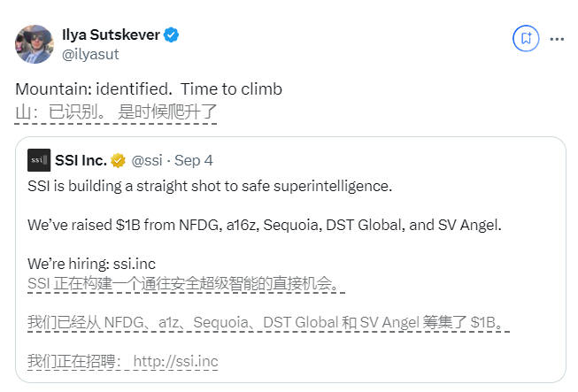The height and width of the screenshot is (392, 578).
Task: Click the SSI Inc. logo avatar
Action: coord(38,160)
